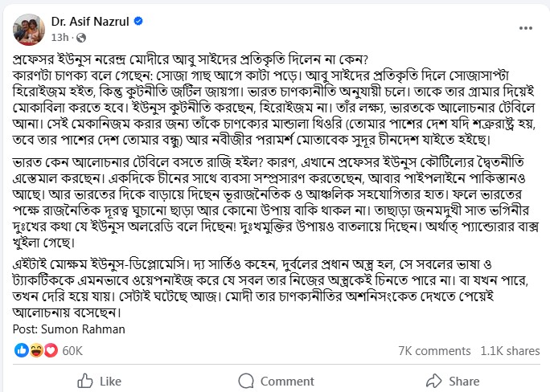Click the 'Post: Sumon Rahman' credit line
The width and height of the screenshot is (550, 392).
[69, 329]
